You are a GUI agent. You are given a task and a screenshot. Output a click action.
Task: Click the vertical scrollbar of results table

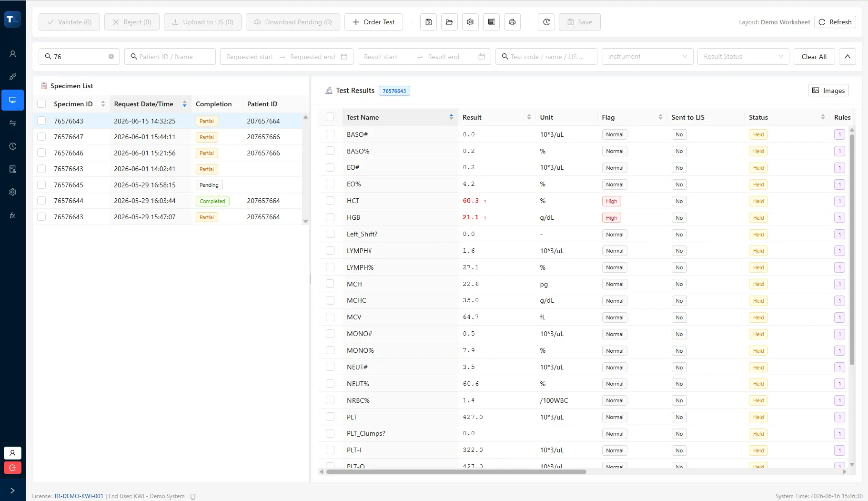pos(852,250)
